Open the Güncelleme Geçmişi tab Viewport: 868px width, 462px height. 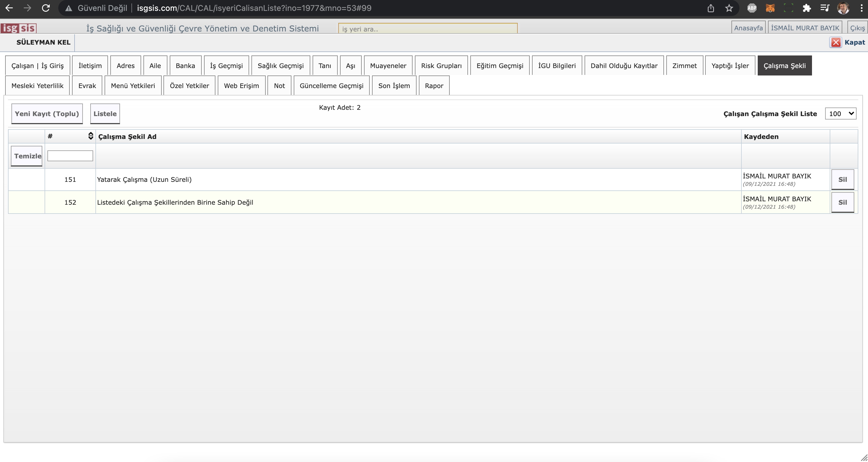pyautogui.click(x=331, y=86)
